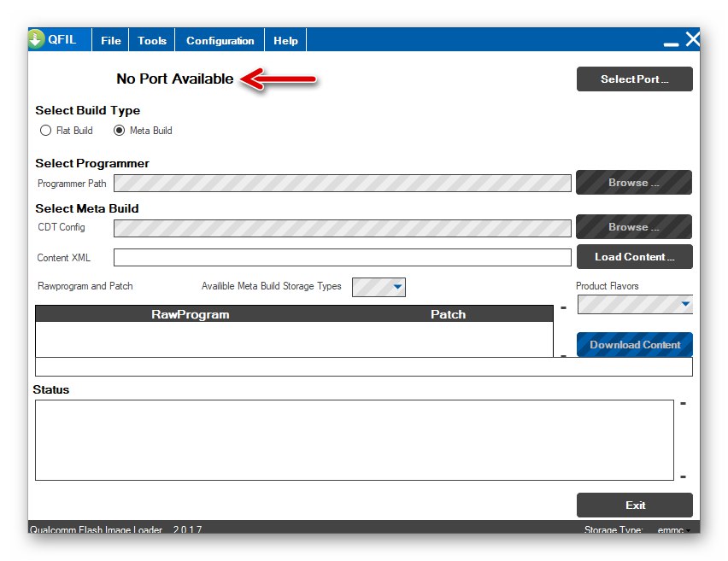Click the Select Programmer heading
The image size is (728, 561).
pyautogui.click(x=92, y=163)
